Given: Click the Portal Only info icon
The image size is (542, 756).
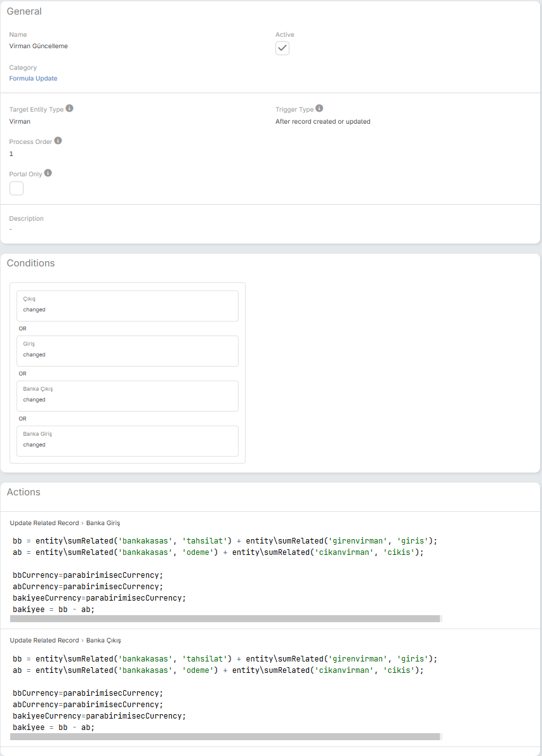Looking at the screenshot, I should (x=48, y=173).
